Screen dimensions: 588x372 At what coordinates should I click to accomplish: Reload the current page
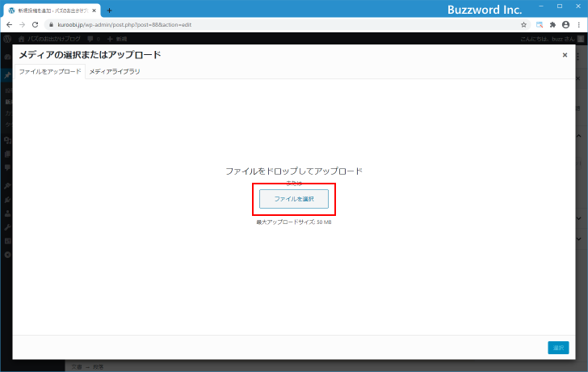[x=35, y=25]
